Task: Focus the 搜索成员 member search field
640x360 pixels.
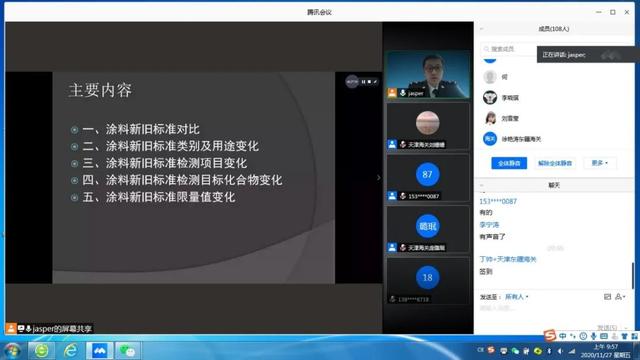Action: coord(509,49)
